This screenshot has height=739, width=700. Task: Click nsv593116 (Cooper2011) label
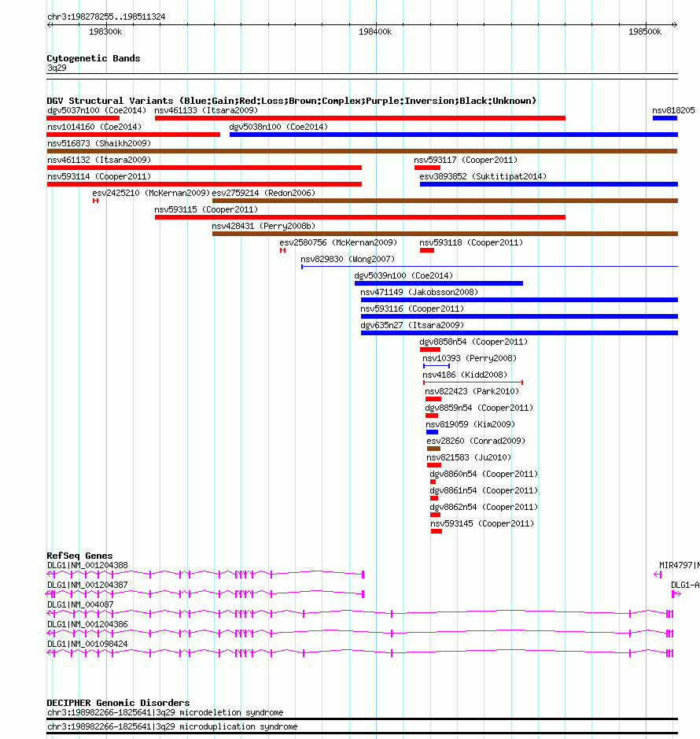click(x=412, y=309)
